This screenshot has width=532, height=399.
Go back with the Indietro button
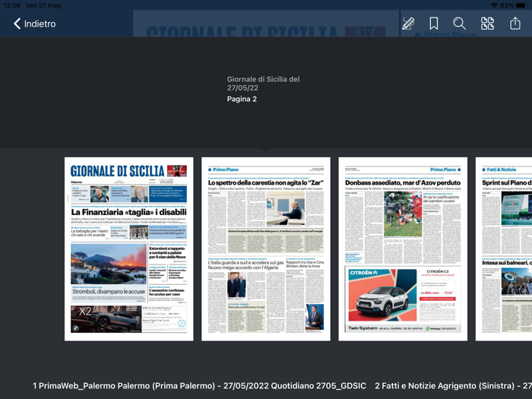point(35,24)
